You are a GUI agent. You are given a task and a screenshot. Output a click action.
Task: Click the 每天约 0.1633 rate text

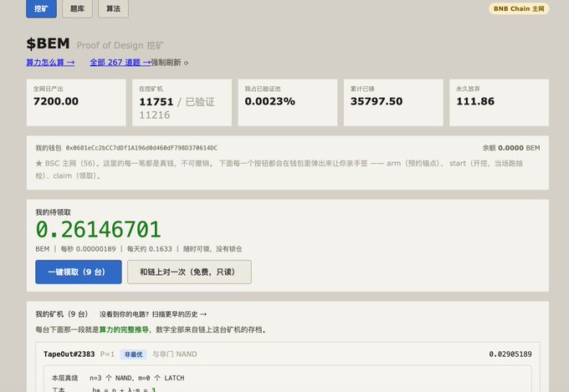pyautogui.click(x=150, y=249)
